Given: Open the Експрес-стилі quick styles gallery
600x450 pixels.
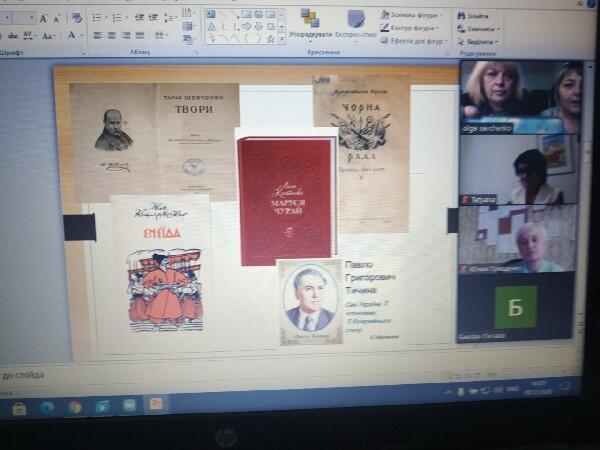Looking at the screenshot, I should tap(356, 25).
